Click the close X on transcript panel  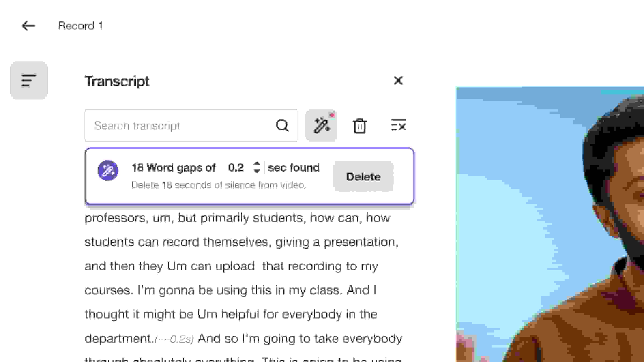pos(398,81)
